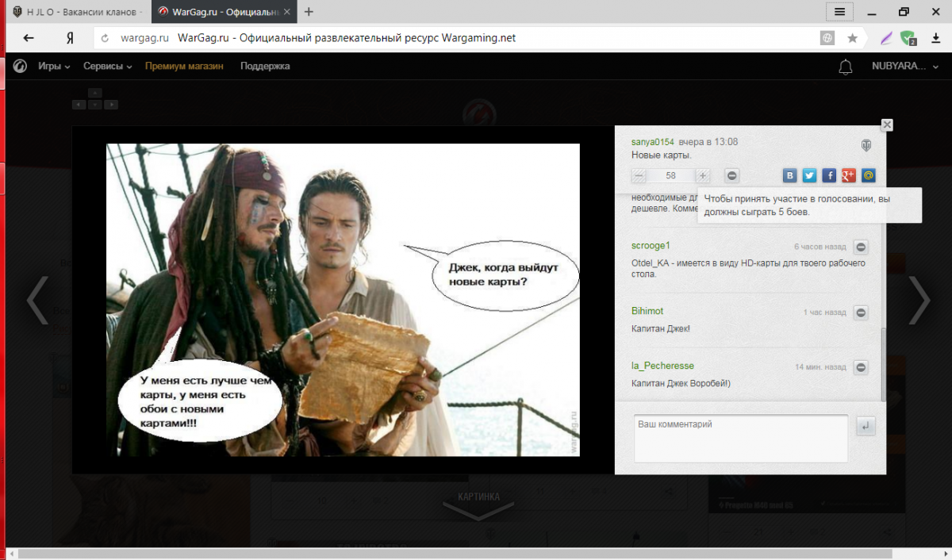Viewport: 952px width, 560px height.
Task: Click the horizontal page scrollbar at the bottom
Action: (456, 553)
